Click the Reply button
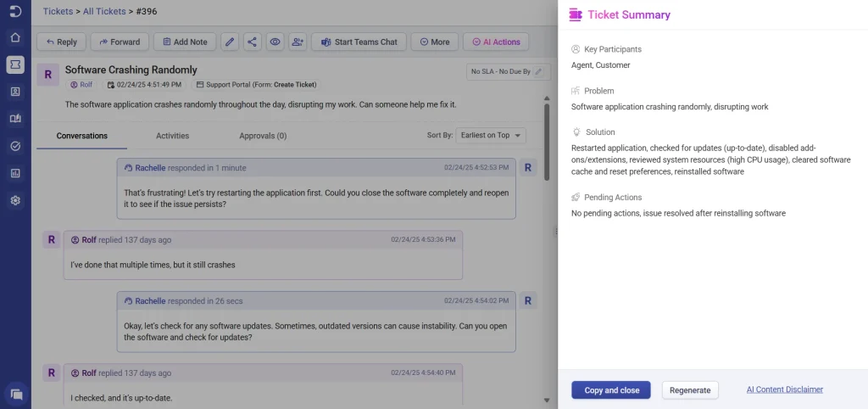Image resolution: width=868 pixels, height=409 pixels. tap(61, 42)
